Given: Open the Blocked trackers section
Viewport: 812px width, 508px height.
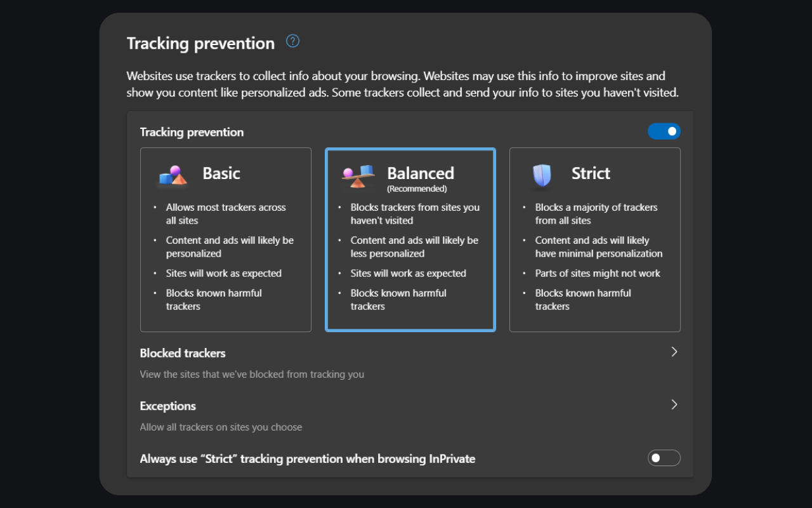Looking at the screenshot, I should coord(183,353).
